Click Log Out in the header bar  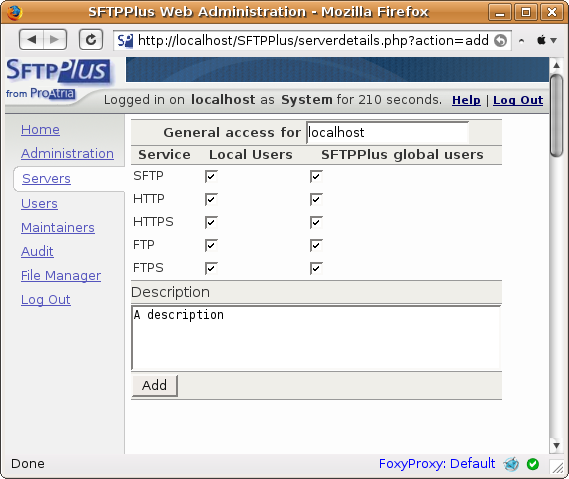pyautogui.click(x=518, y=100)
